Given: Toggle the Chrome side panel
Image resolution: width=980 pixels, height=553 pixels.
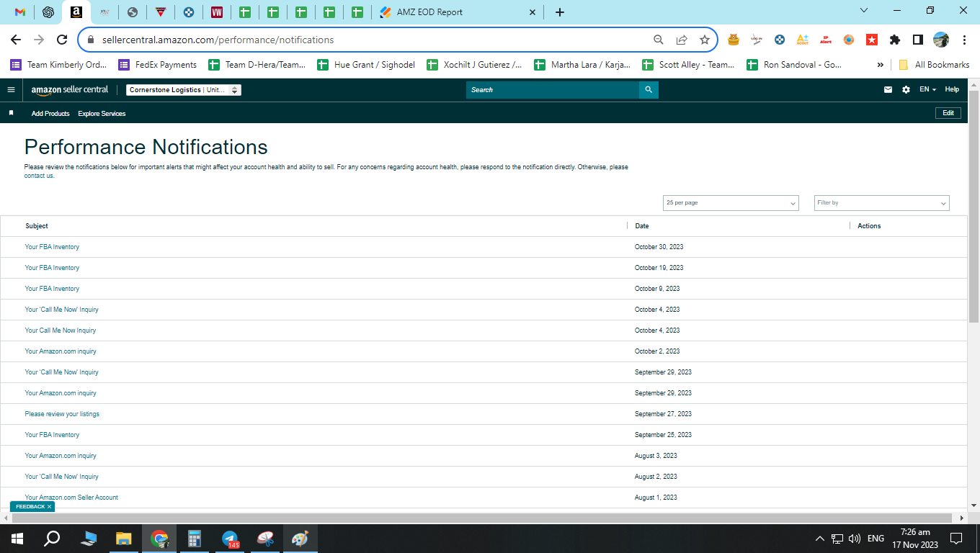Looking at the screenshot, I should [x=918, y=40].
